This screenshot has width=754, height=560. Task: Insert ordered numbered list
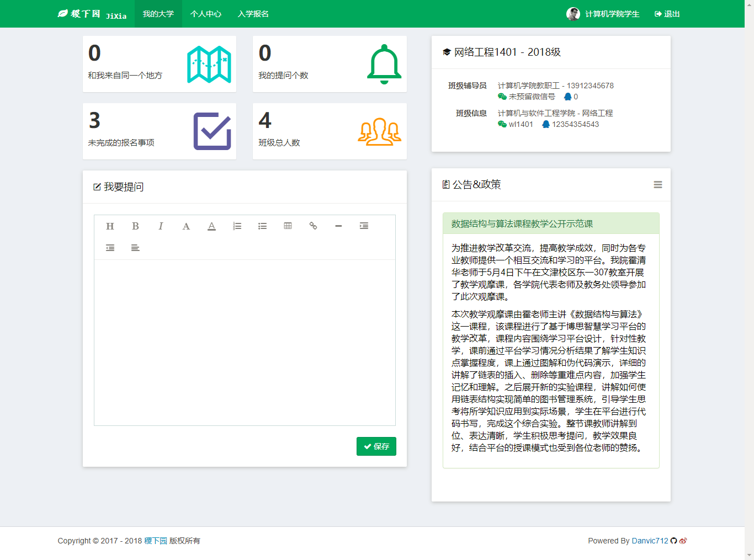237,226
